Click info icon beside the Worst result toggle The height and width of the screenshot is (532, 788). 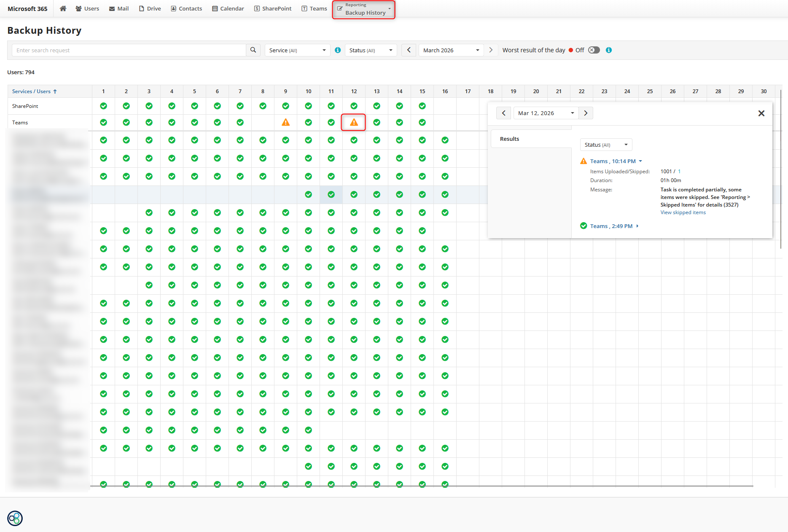pos(608,50)
